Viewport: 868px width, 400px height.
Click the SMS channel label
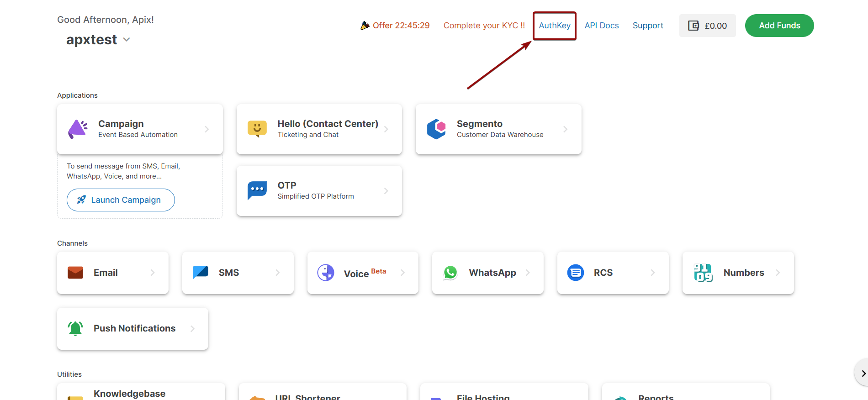pyautogui.click(x=229, y=273)
